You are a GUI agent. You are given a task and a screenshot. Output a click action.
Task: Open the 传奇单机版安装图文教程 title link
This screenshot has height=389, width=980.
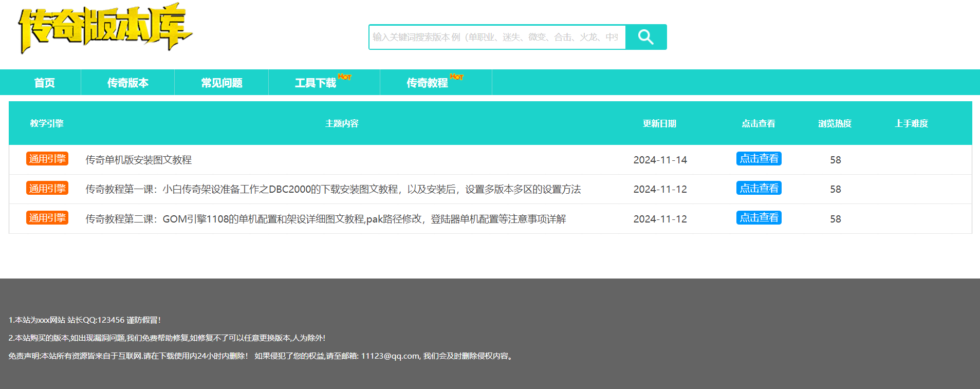tap(138, 160)
